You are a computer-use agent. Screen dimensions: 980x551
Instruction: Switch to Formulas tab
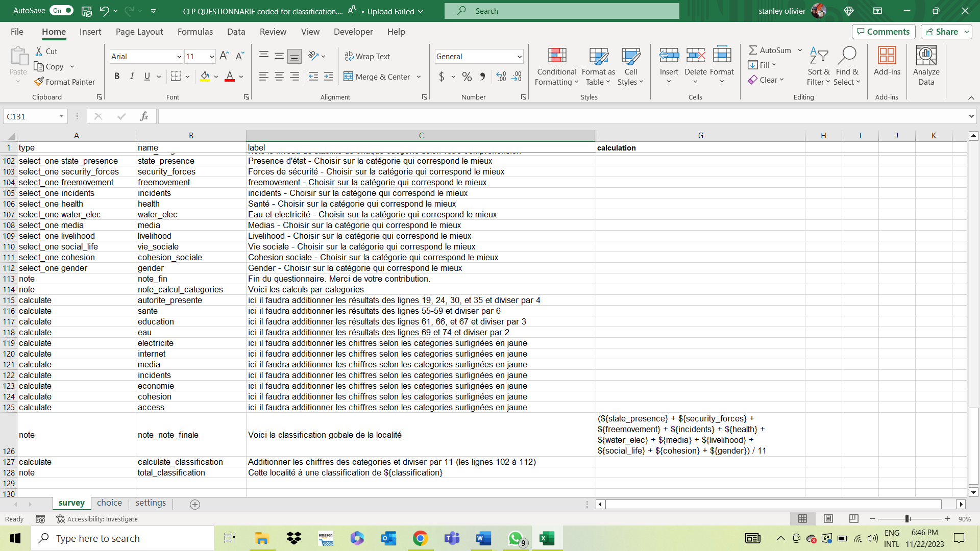pyautogui.click(x=195, y=32)
